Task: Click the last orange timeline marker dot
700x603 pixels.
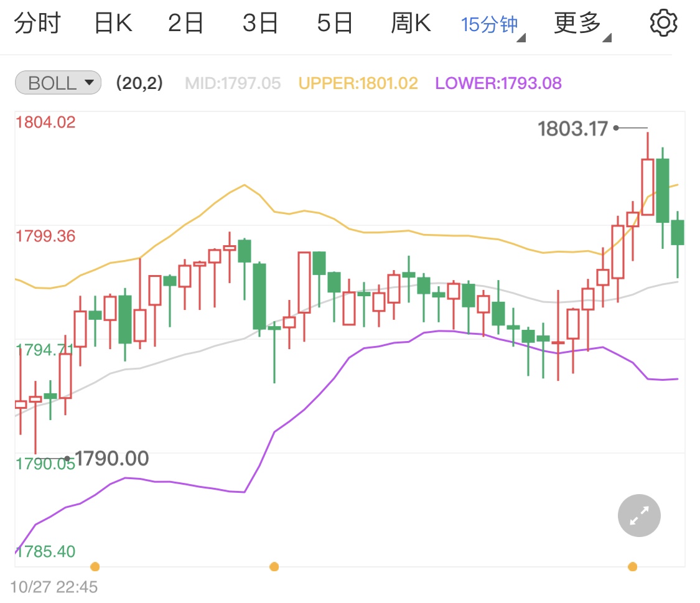Action: click(633, 567)
